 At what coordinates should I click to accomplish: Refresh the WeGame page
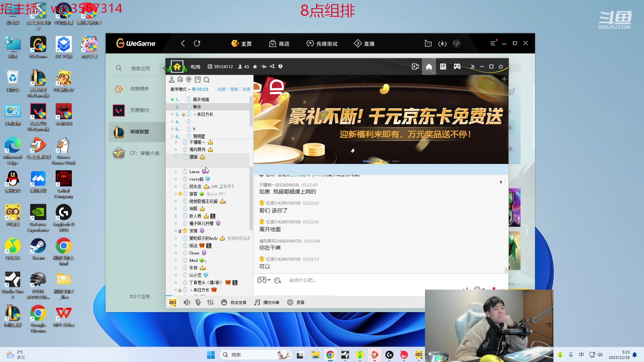pyautogui.click(x=197, y=43)
